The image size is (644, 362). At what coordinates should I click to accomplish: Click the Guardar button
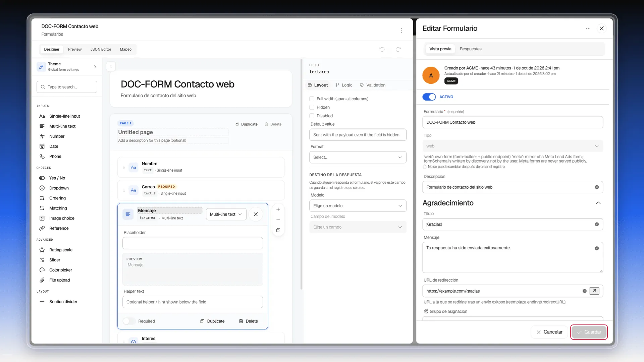(589, 332)
